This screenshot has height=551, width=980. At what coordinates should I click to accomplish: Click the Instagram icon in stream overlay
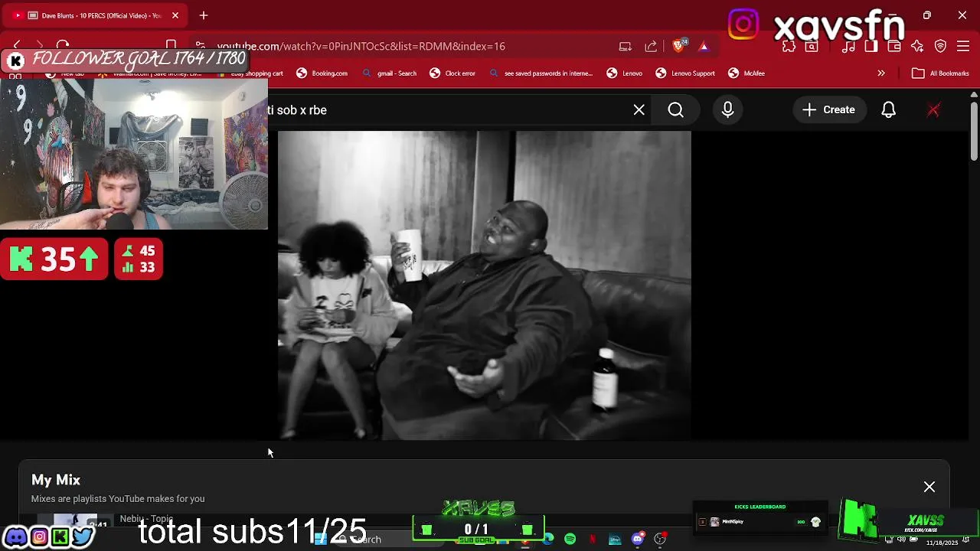tap(39, 537)
